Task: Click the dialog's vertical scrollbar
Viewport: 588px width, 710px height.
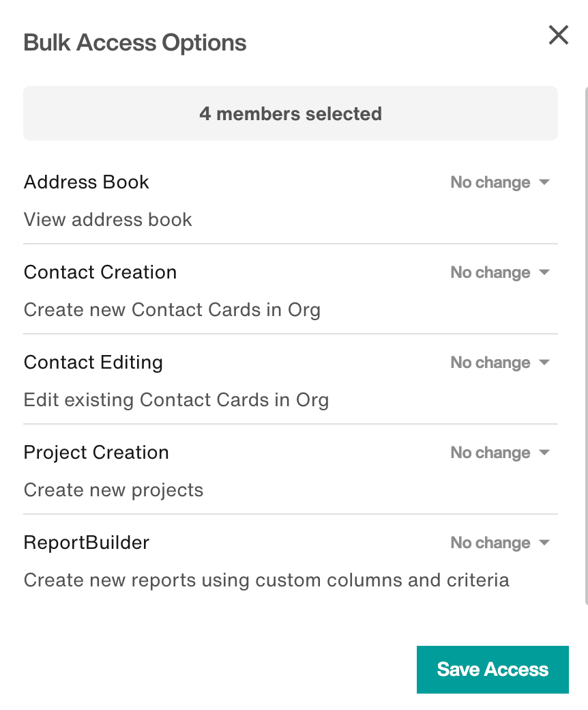Action: [x=586, y=346]
